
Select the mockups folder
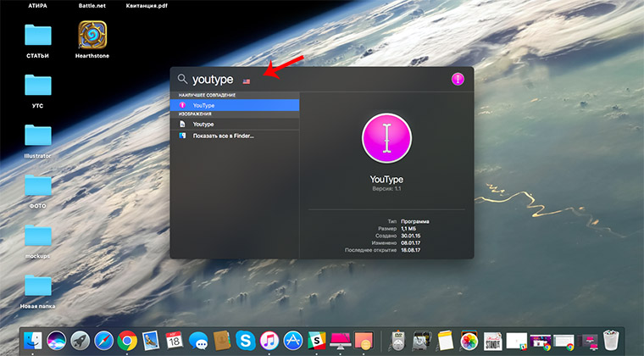tap(38, 236)
